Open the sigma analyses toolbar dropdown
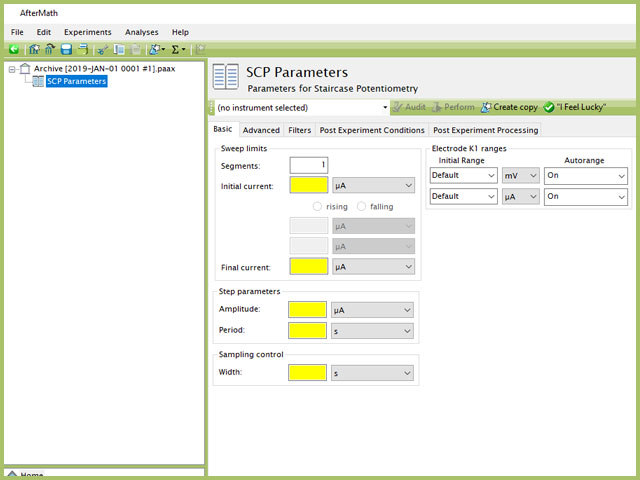 pos(178,49)
